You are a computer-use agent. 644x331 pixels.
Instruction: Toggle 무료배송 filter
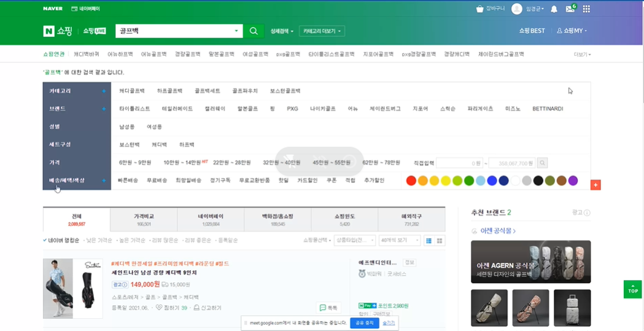pos(157,181)
